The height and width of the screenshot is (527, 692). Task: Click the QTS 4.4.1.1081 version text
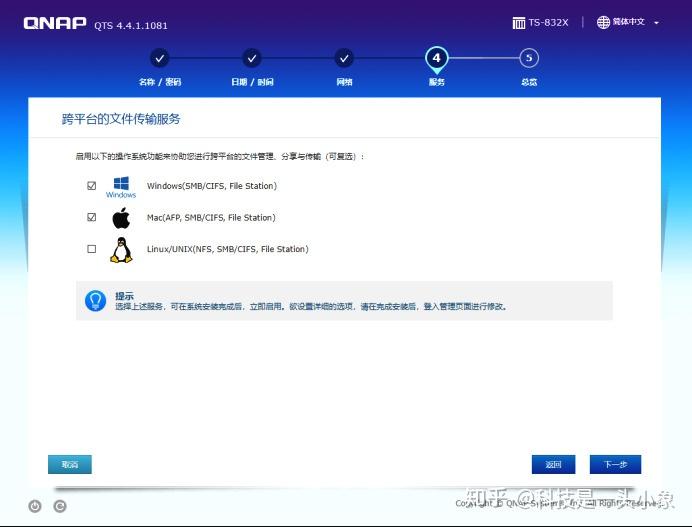click(x=131, y=26)
